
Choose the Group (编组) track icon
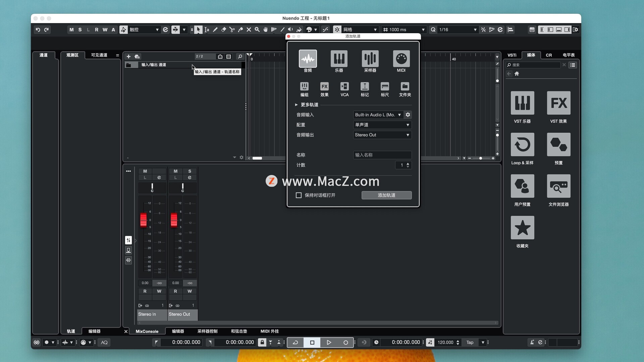tap(304, 86)
